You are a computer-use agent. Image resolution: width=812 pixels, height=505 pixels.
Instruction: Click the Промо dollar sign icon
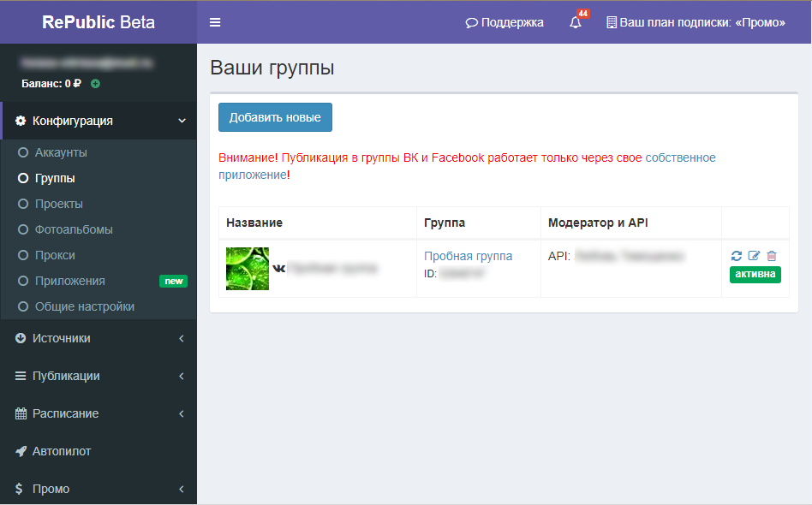click(x=19, y=489)
